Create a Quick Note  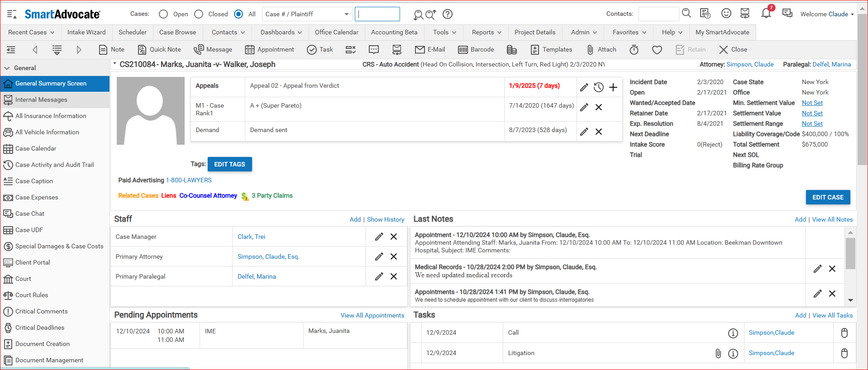pos(159,50)
